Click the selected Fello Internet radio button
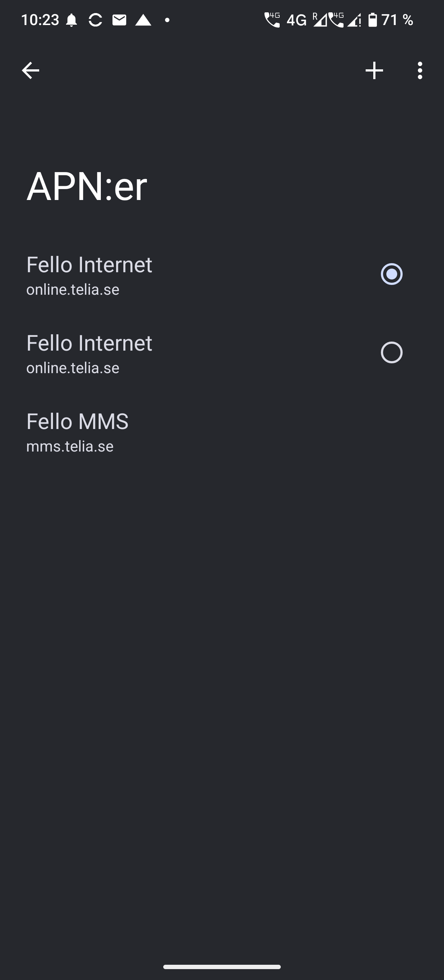 click(391, 274)
